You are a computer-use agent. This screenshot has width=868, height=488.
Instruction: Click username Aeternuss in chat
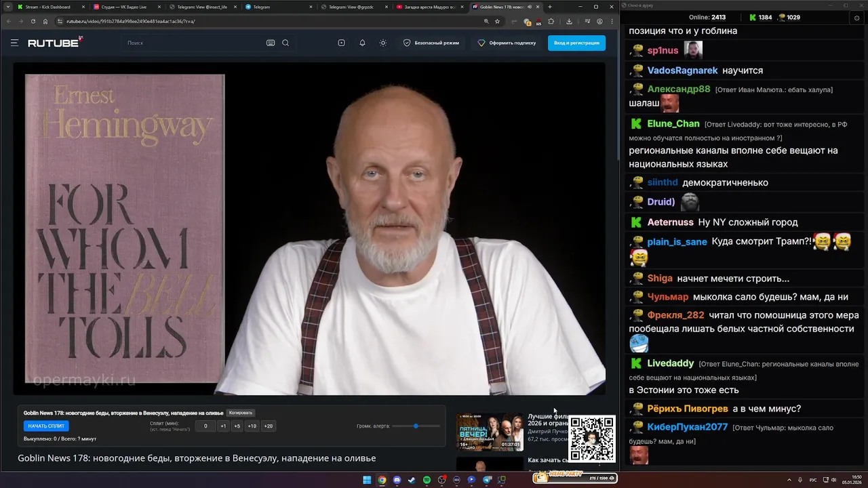click(x=670, y=222)
